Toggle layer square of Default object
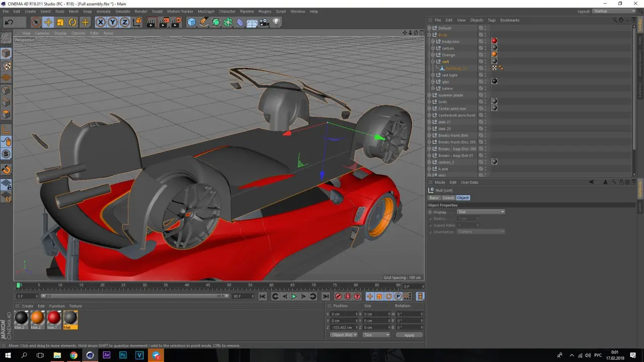The width and height of the screenshot is (644, 362). [481, 28]
